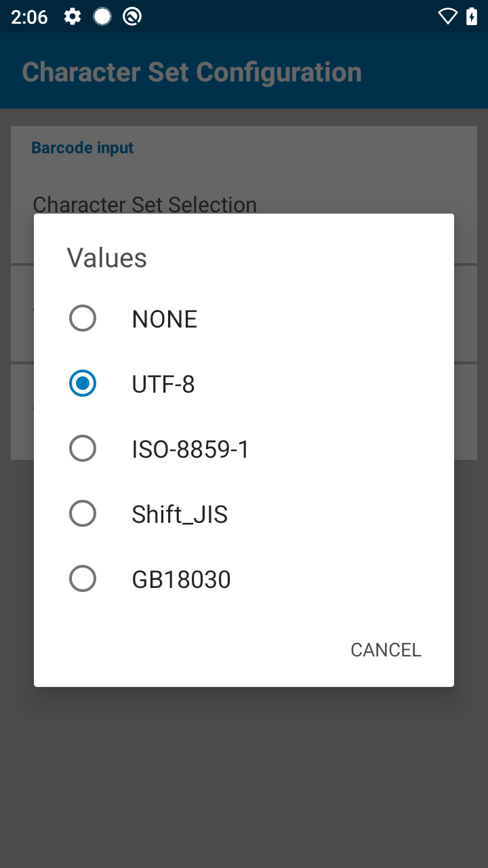The width and height of the screenshot is (488, 868).
Task: Tap the settings gear status bar icon
Action: 73,16
